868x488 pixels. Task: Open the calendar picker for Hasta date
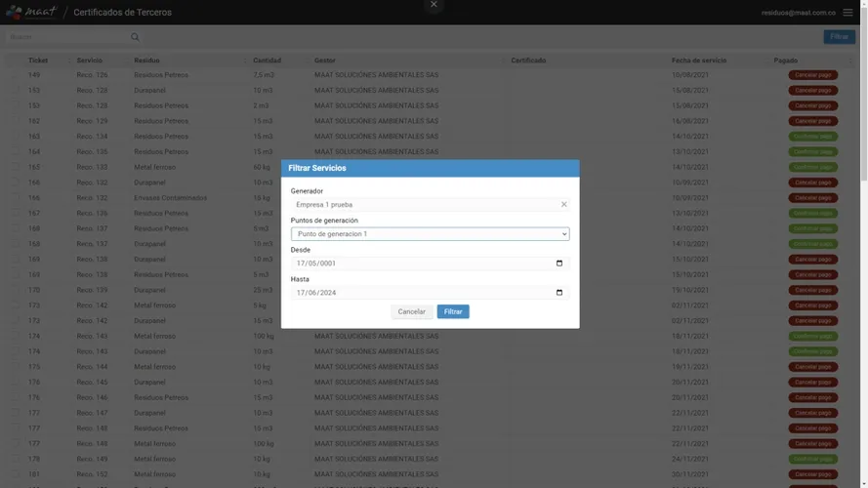tap(558, 293)
